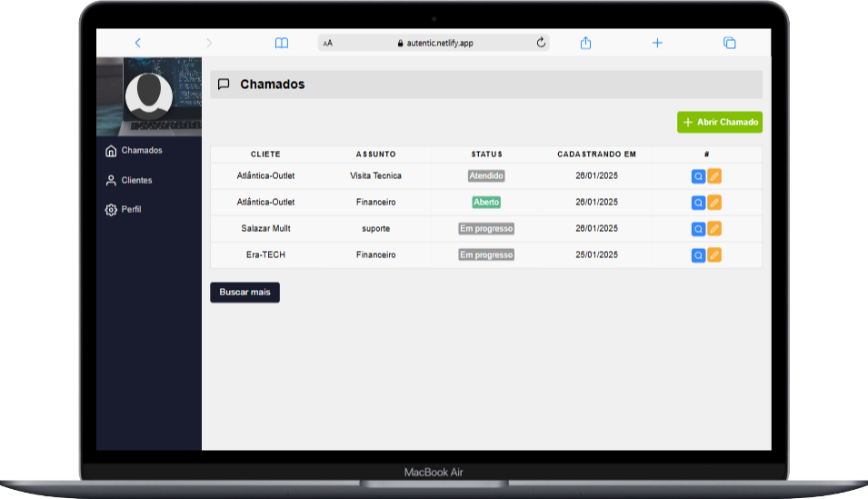View details of the Visita Tecnica ticket
This screenshot has width=868, height=499.
click(x=699, y=176)
